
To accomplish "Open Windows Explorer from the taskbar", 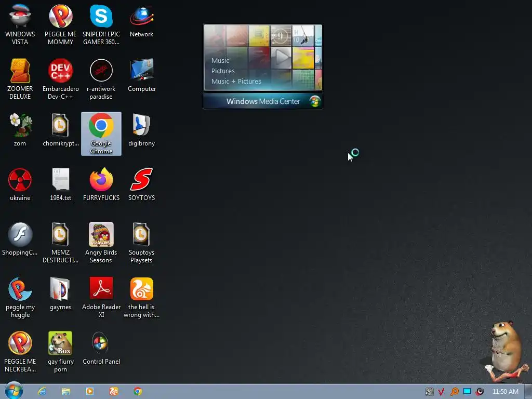I will [66, 392].
